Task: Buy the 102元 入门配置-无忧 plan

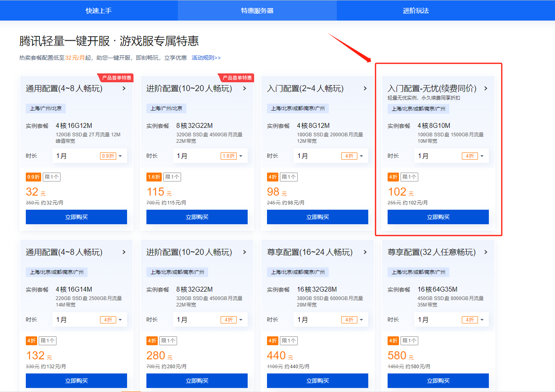Action: click(x=438, y=217)
